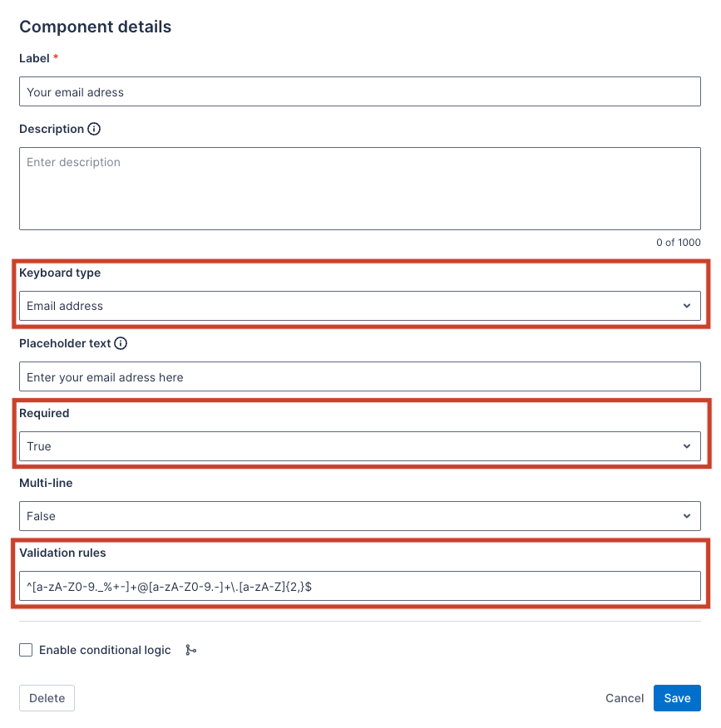Open the Required dropdown showing True
721x728 pixels.
[360, 446]
